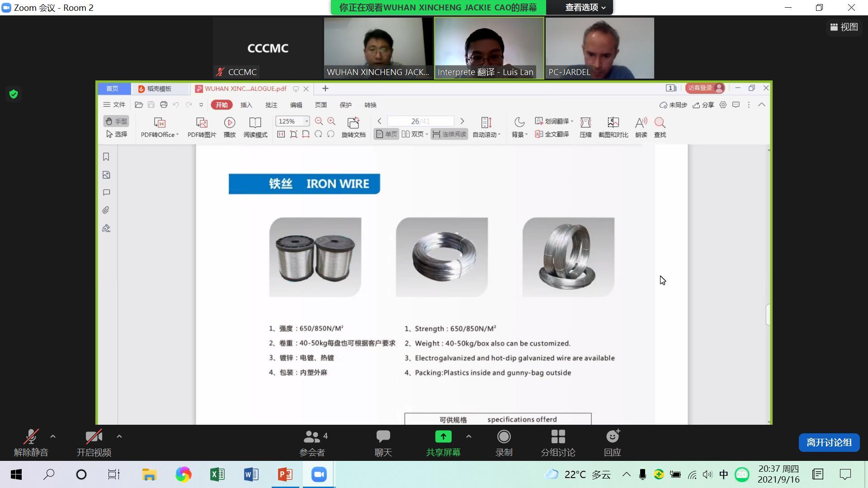The image size is (868, 488).
Task: Open the 编辑 edit ribbon tab
Action: [296, 105]
